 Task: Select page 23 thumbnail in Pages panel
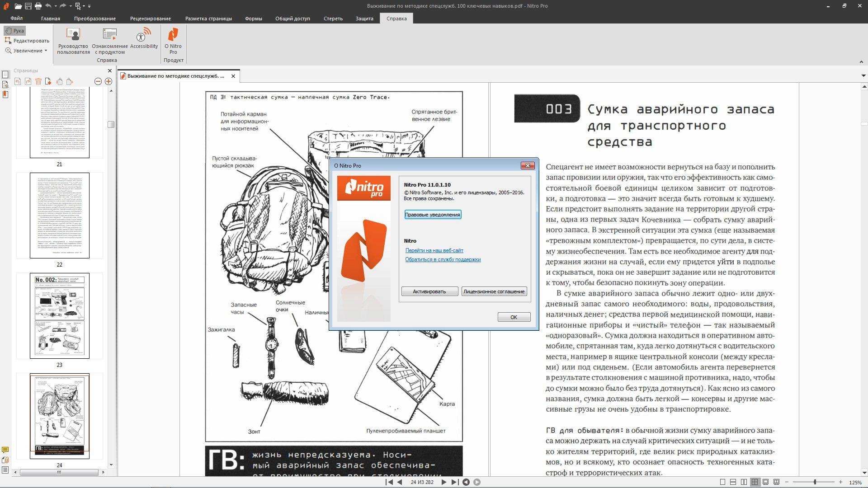tap(60, 315)
